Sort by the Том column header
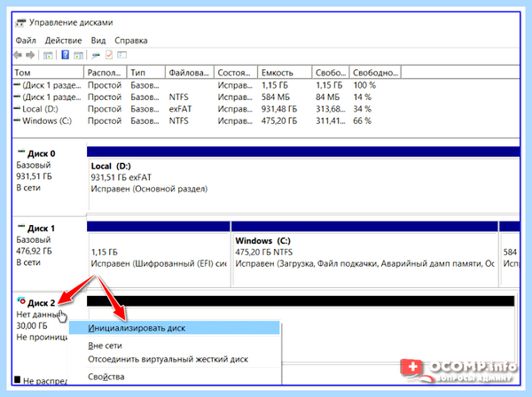 click(48, 73)
